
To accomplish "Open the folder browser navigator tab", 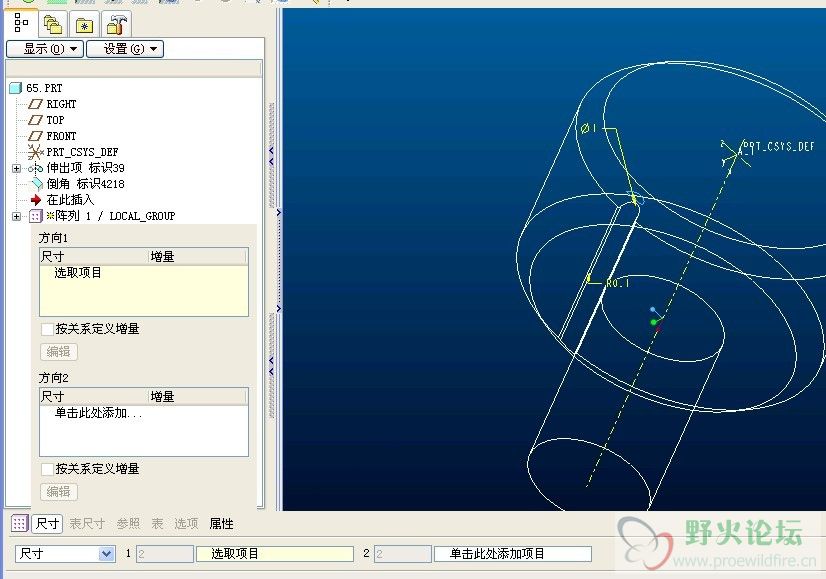I will click(53, 24).
